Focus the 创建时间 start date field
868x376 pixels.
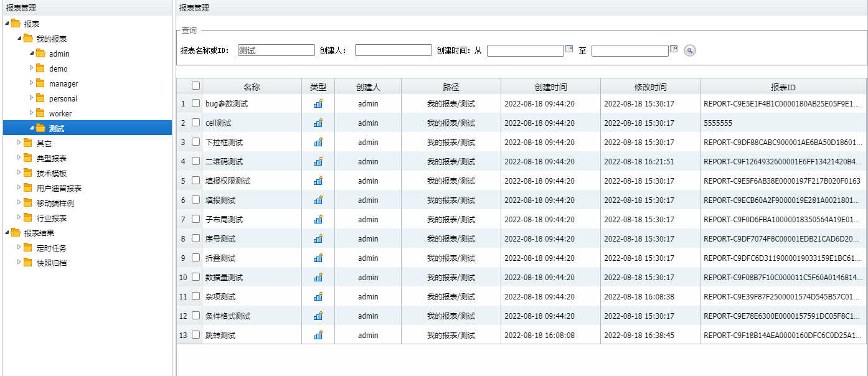coord(525,50)
